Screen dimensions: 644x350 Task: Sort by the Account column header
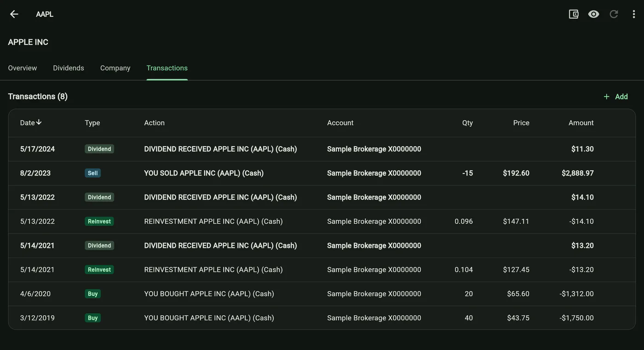coord(340,123)
